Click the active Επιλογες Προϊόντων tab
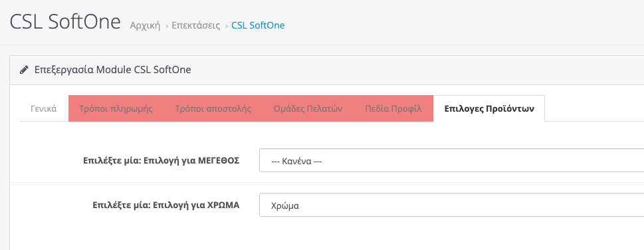Image resolution: width=644 pixels, height=250 pixels. [x=489, y=108]
